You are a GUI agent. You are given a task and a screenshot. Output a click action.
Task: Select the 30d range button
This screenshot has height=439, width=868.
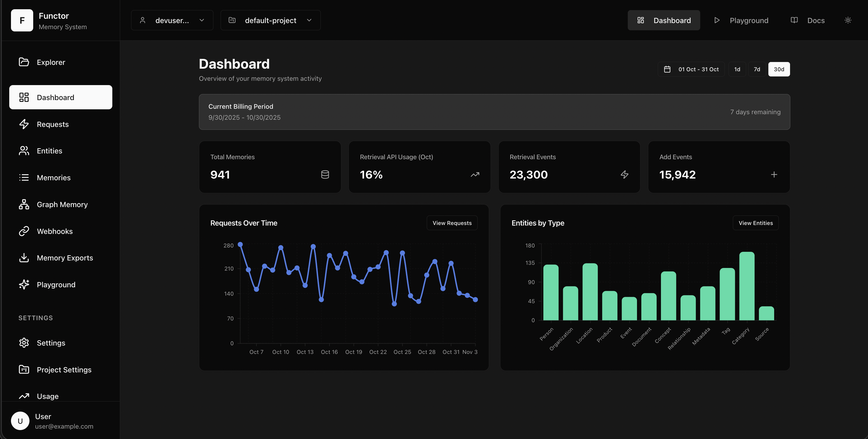tap(779, 69)
